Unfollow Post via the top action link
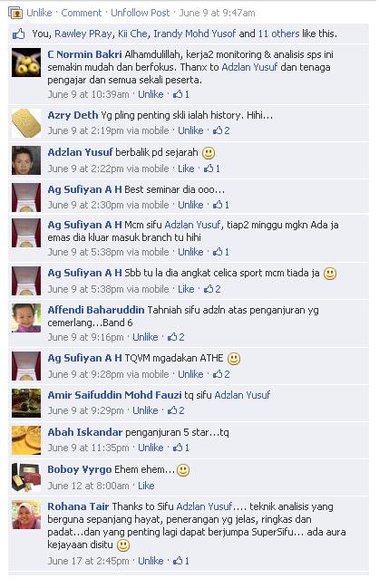 point(140,13)
